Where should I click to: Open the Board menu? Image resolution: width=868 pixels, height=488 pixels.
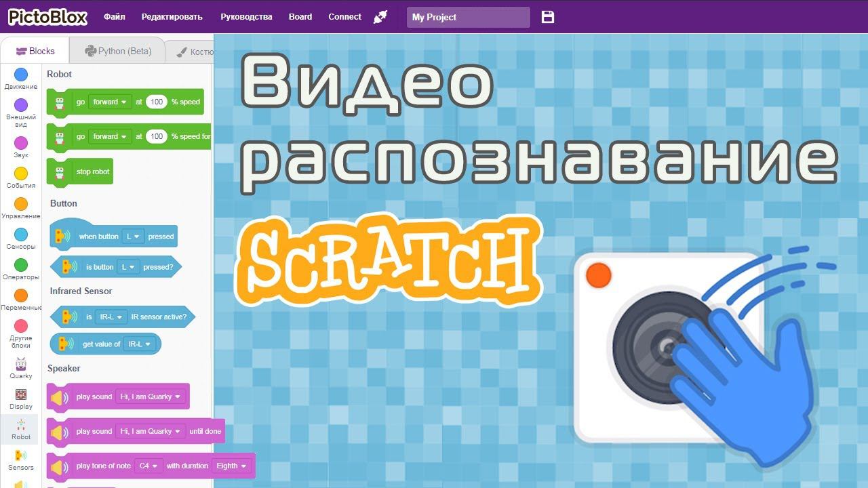point(300,17)
